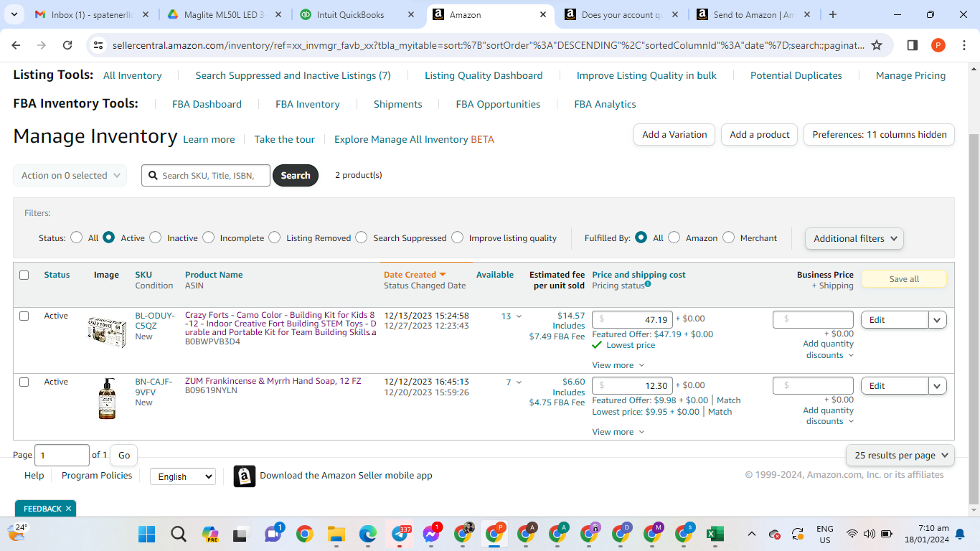Open the Edit dropdown arrow for ZUM soap
The width and height of the screenshot is (980, 551).
[x=938, y=386]
